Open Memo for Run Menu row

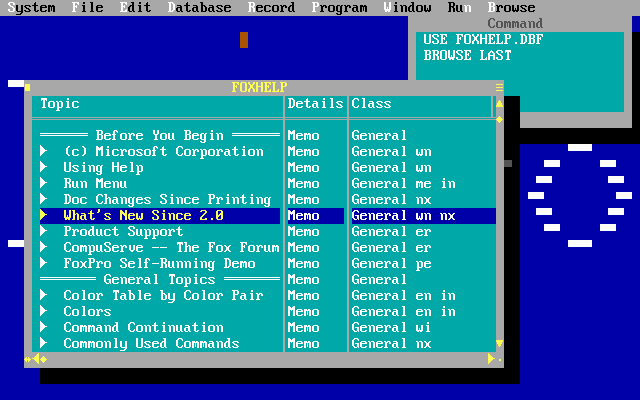[x=303, y=184]
